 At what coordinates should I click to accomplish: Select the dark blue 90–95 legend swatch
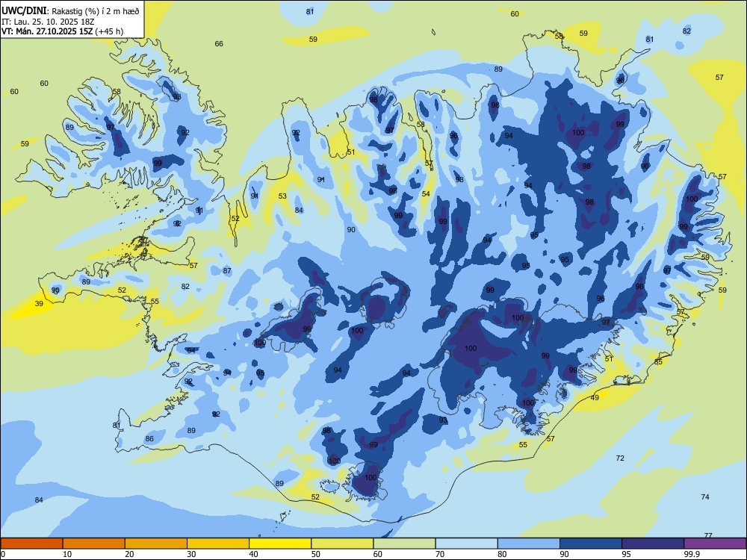tap(591, 544)
